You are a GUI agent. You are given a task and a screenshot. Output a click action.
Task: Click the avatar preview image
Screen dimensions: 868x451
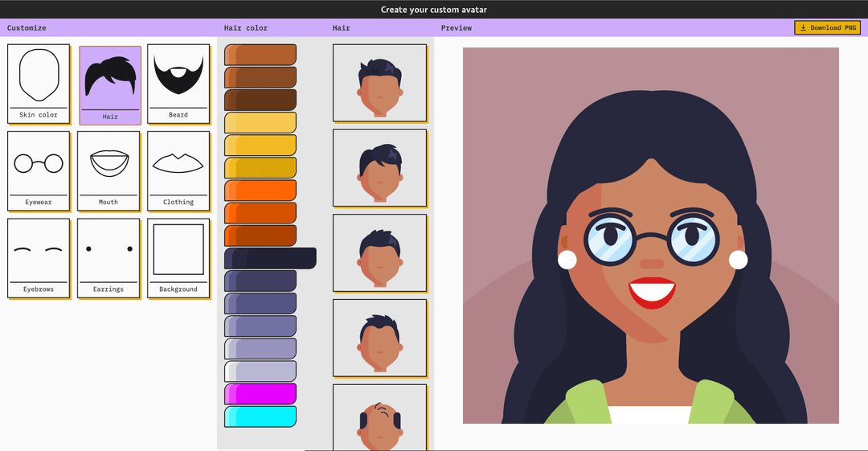pyautogui.click(x=650, y=236)
